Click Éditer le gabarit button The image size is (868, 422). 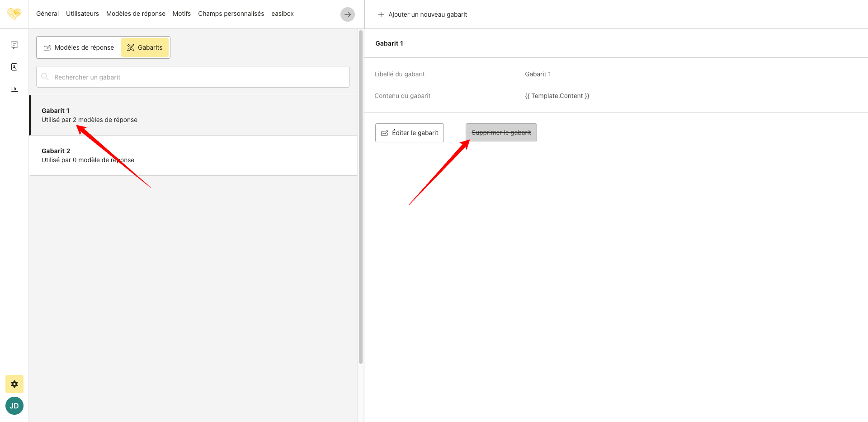[x=410, y=133]
